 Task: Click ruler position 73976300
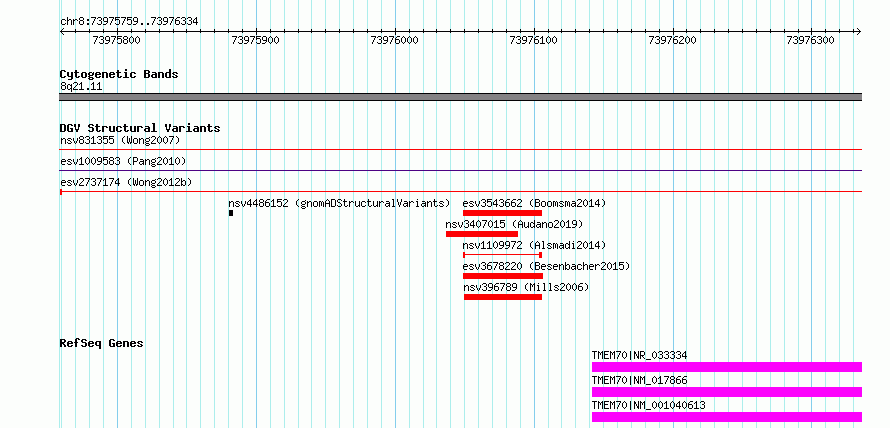tap(811, 40)
